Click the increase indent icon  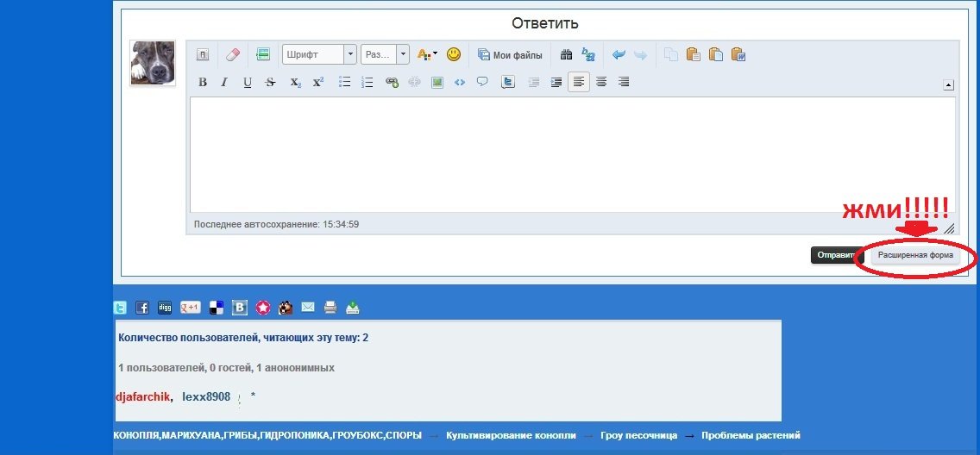[556, 82]
